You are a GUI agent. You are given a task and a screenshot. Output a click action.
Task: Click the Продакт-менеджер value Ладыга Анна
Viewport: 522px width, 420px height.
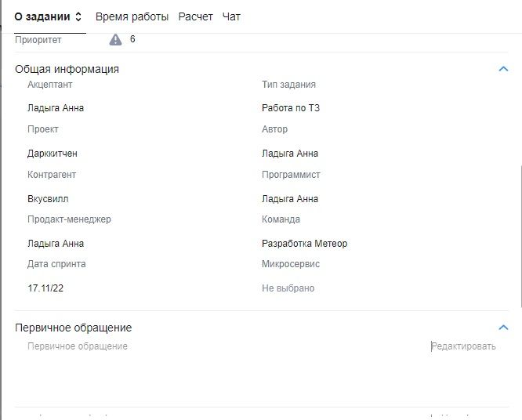click(56, 244)
